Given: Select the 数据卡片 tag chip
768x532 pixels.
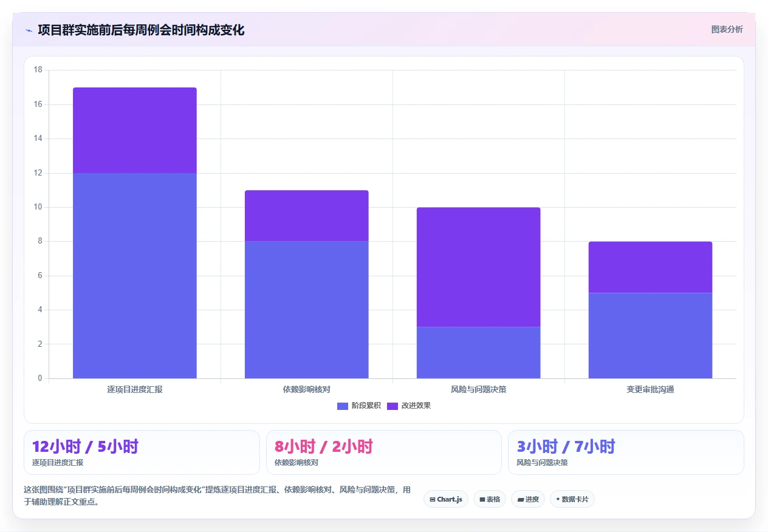Looking at the screenshot, I should coord(572,499).
